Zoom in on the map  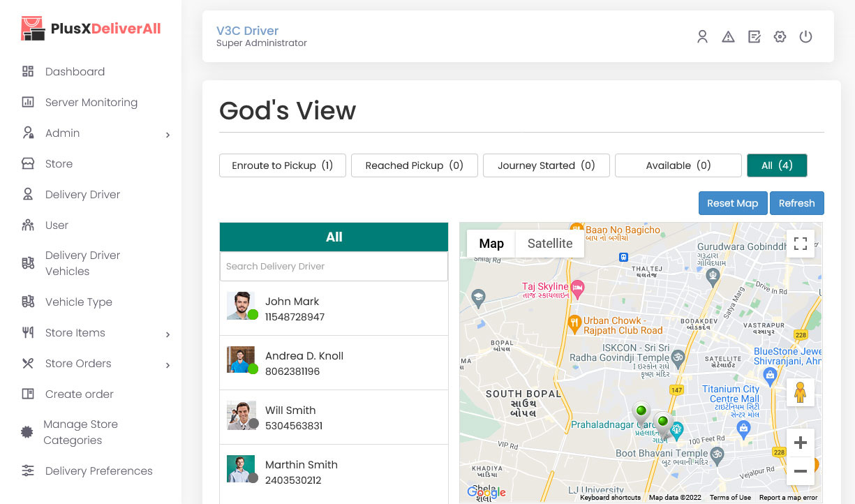pos(801,443)
